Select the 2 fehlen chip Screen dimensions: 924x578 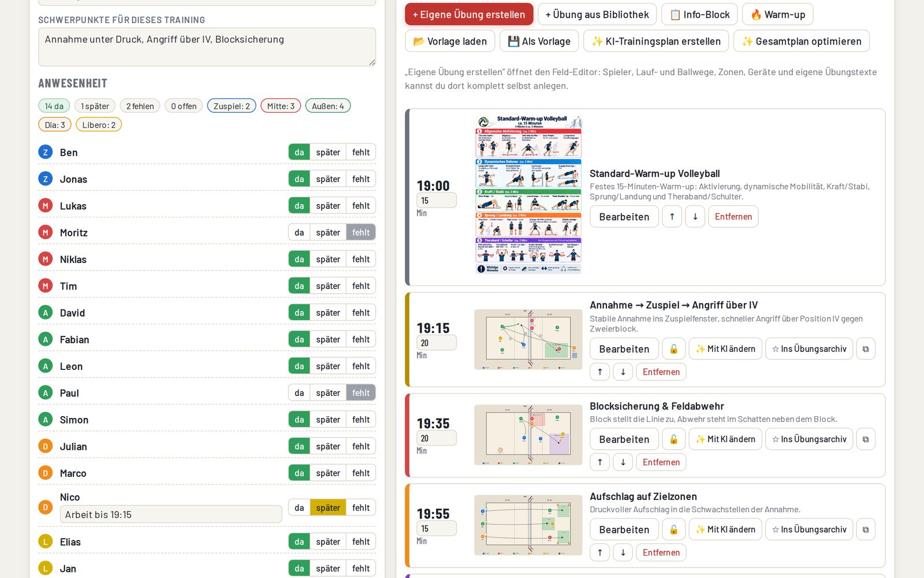(140, 106)
